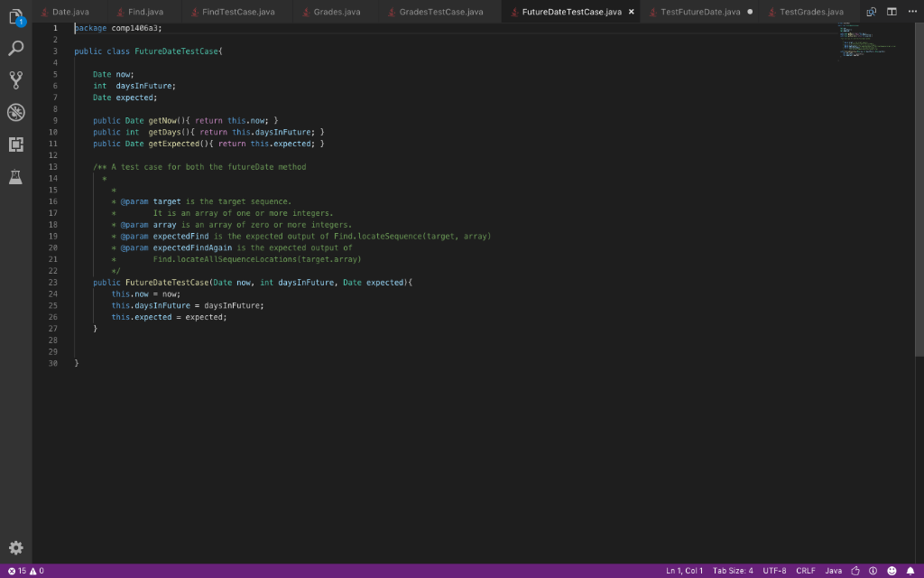Click line number 23 in the gutter
The image size is (924, 578).
[53, 283]
